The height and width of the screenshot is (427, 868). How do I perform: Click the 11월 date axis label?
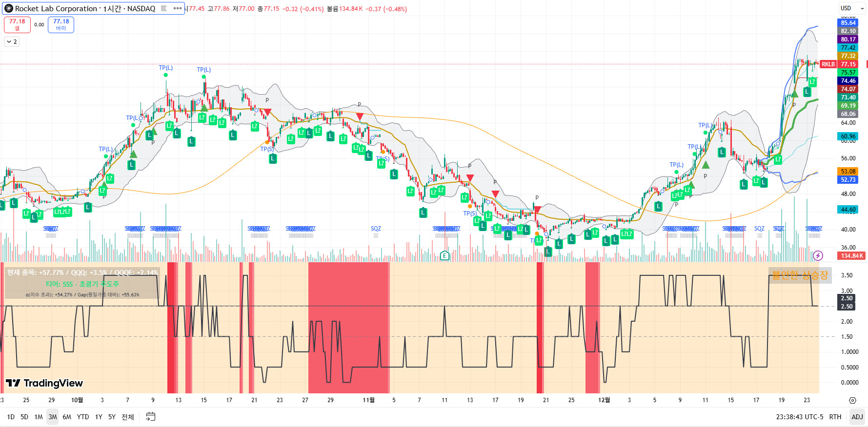(368, 400)
